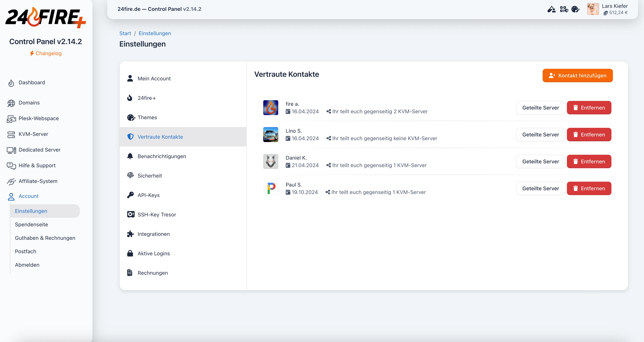Open Geteilte Server for Daniel K.
The height and width of the screenshot is (342, 644).
pos(541,161)
